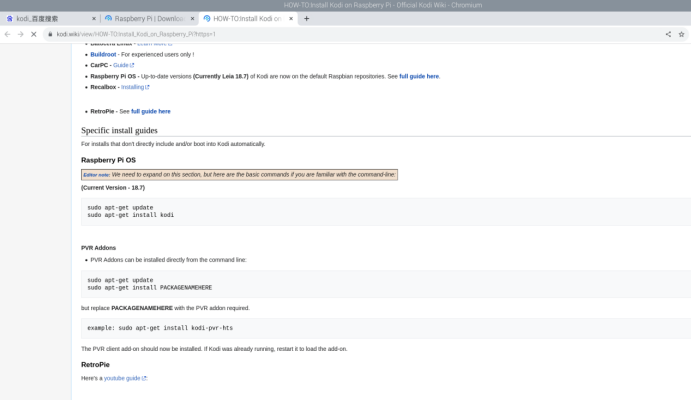Close the HOW-TO:Install Kodi tab

[x=291, y=19]
